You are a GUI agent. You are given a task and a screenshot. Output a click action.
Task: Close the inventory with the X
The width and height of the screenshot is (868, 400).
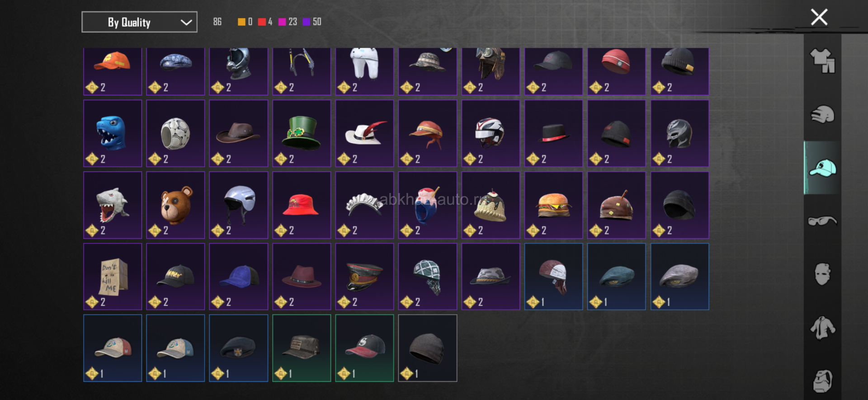tap(819, 17)
